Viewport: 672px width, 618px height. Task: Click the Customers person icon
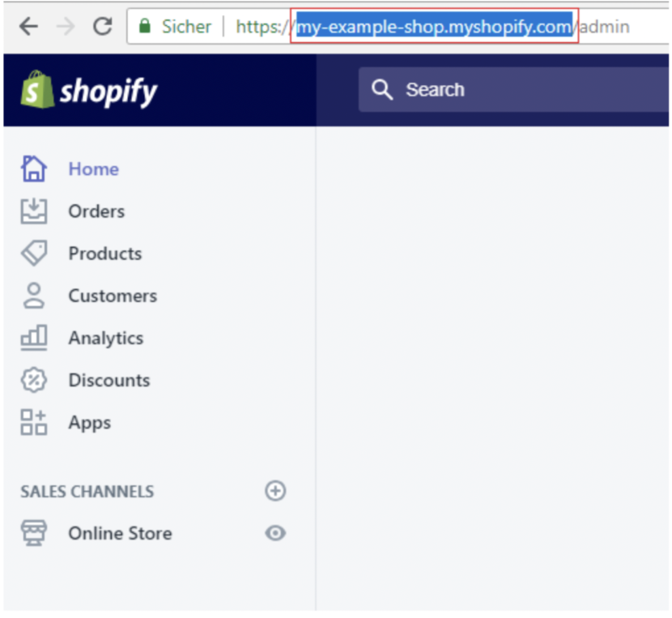pos(33,296)
